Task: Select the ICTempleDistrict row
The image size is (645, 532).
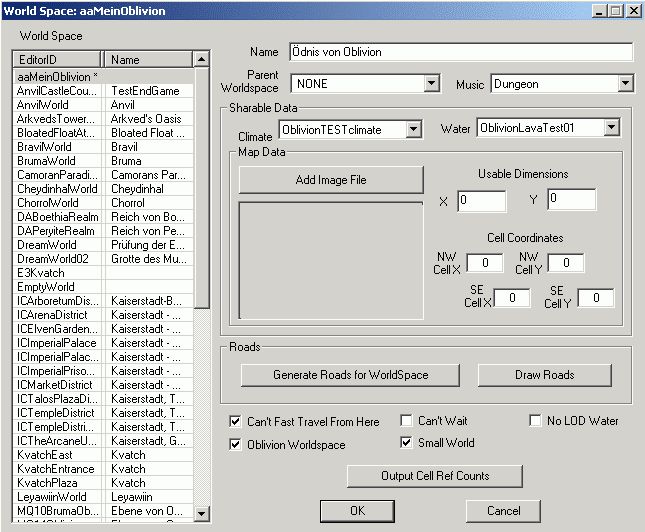Action: tap(104, 413)
